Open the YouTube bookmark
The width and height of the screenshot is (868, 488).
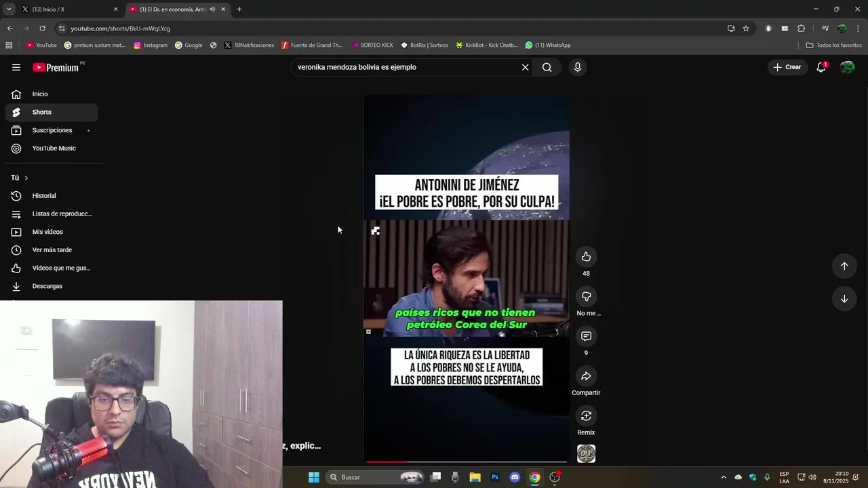(41, 45)
